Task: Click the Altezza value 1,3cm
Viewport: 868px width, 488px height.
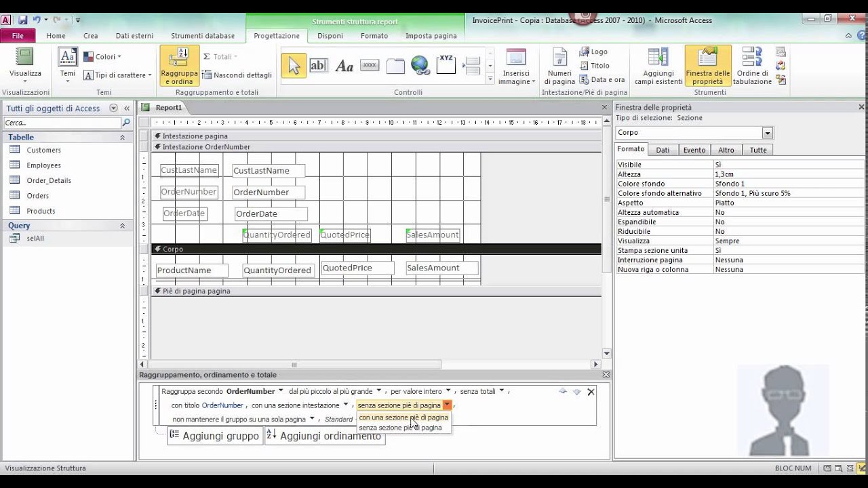Action: coord(789,174)
